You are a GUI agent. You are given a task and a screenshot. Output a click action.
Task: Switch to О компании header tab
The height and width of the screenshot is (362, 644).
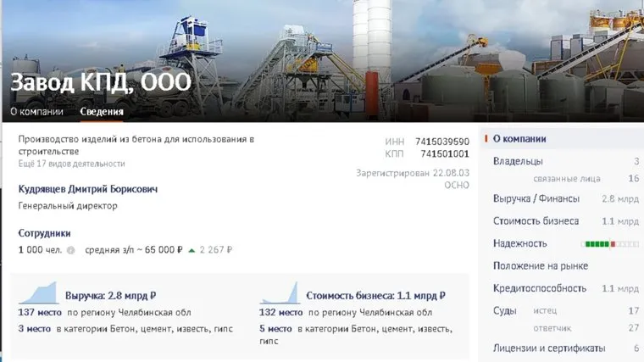pos(37,112)
